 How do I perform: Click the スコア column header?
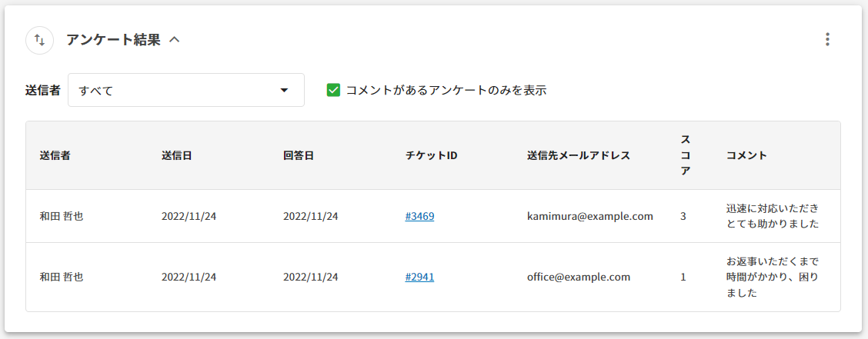[686, 155]
